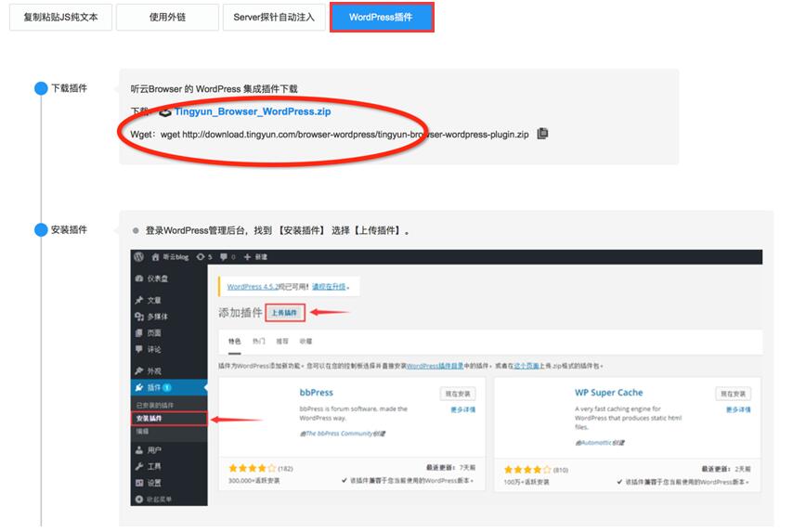Click the 请现在升级 upgrade link
The image size is (793, 532).
click(329, 287)
